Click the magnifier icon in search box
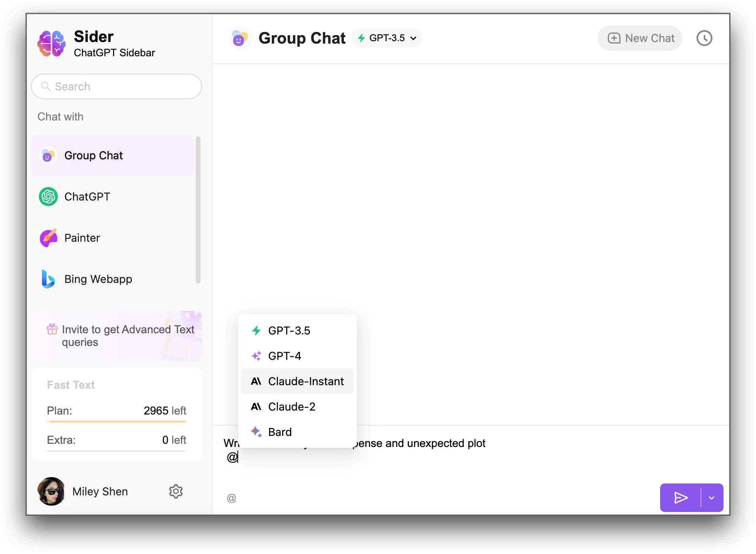The image size is (756, 554). coord(46,86)
